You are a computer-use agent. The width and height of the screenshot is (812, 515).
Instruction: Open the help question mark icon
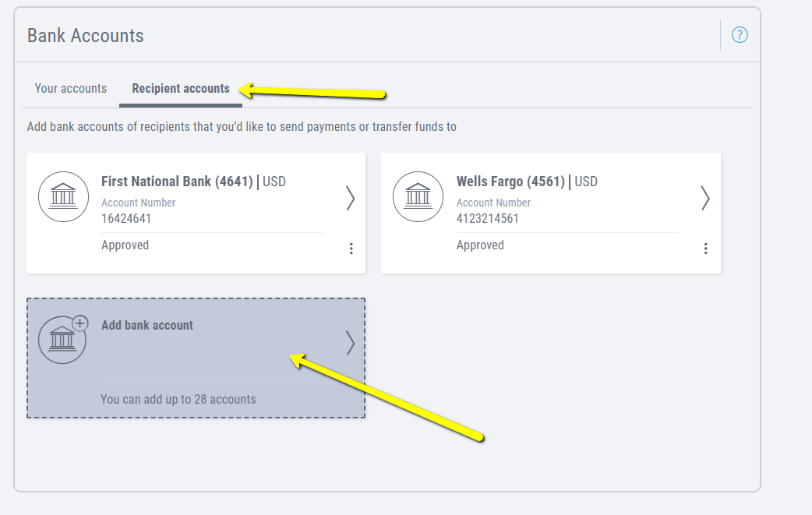point(740,35)
